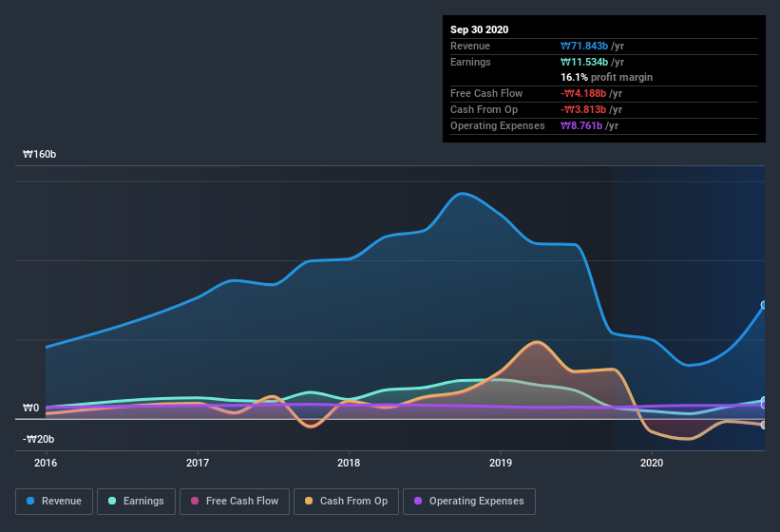Toggle the Free Cash Flow legend button
Viewport: 780px width, 532px height.
(x=235, y=502)
